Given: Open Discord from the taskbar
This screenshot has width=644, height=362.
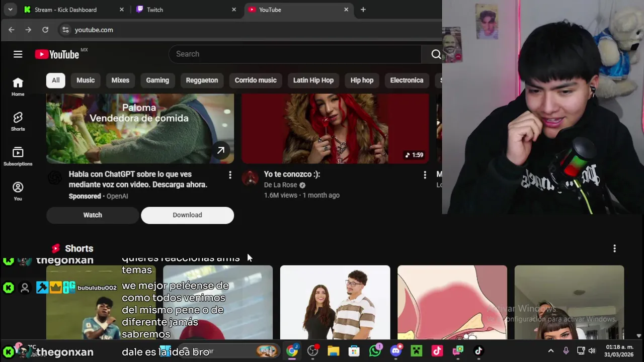Looking at the screenshot, I should pos(396,351).
